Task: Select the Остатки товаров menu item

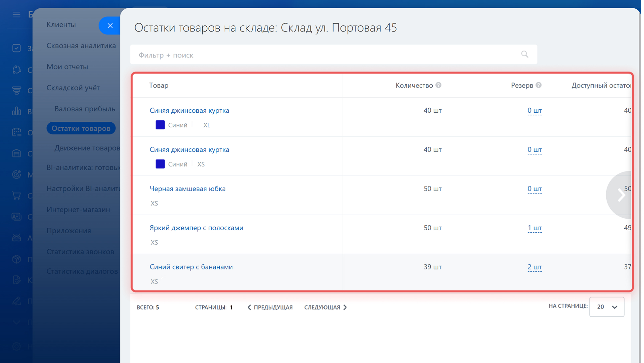Action: (81, 128)
